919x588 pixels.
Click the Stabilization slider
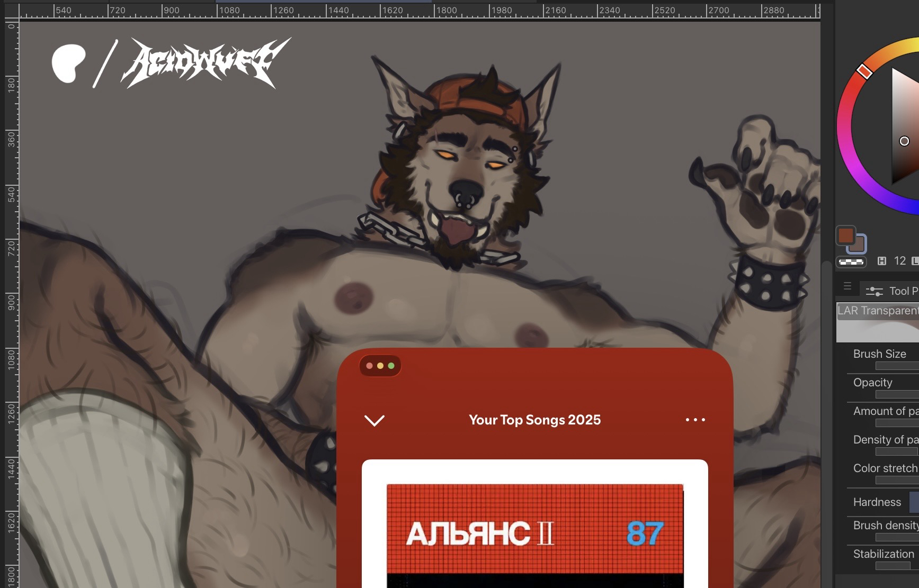tap(893, 566)
